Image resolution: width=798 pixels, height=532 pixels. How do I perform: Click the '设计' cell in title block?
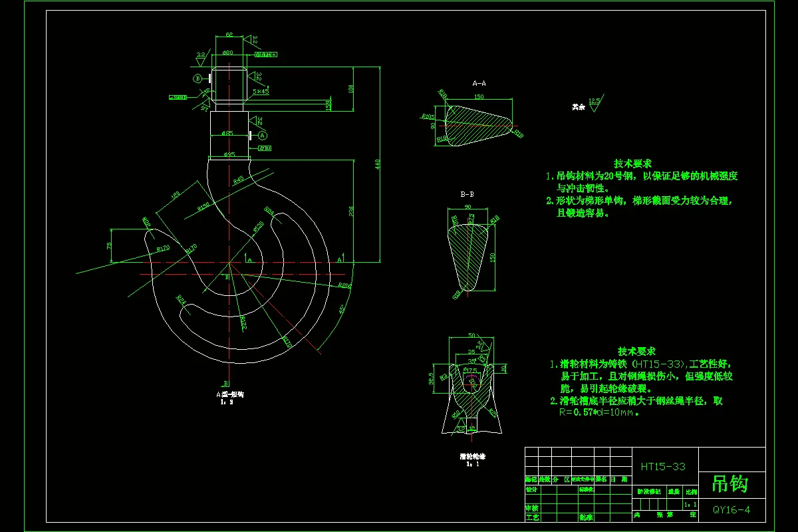coord(531,489)
